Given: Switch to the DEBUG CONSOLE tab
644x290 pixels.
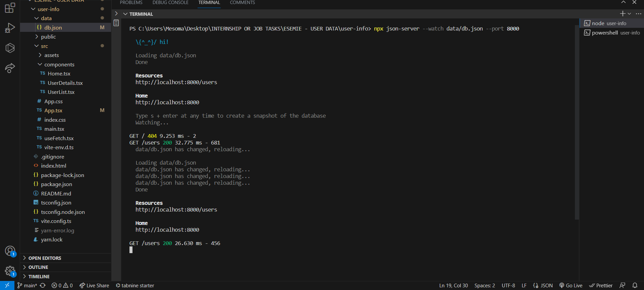Looking at the screenshot, I should click(170, 3).
